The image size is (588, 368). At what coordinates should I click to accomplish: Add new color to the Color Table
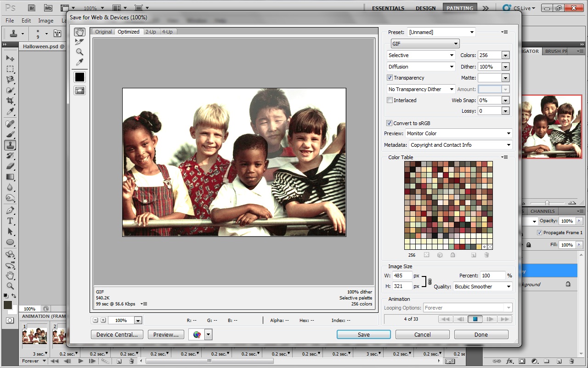click(x=474, y=255)
